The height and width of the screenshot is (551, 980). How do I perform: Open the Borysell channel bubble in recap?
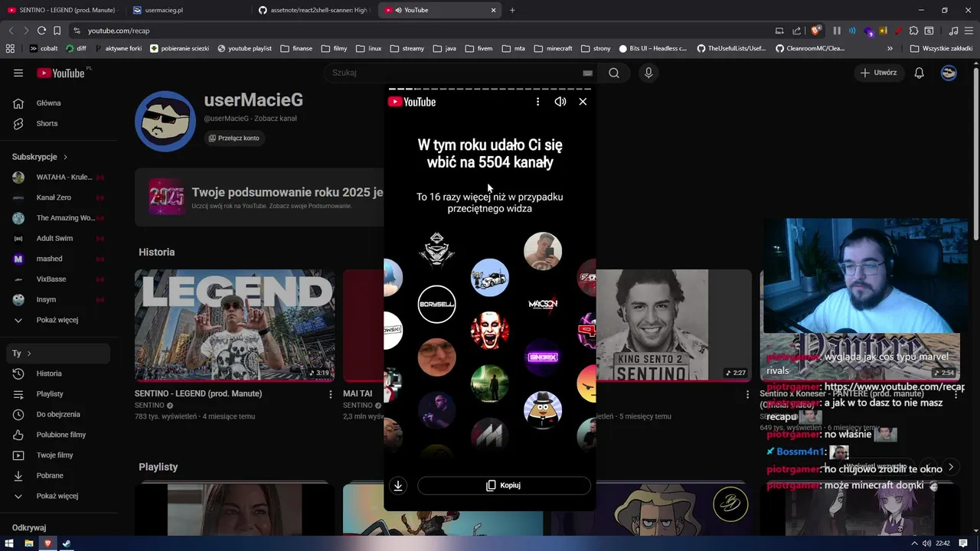point(436,304)
